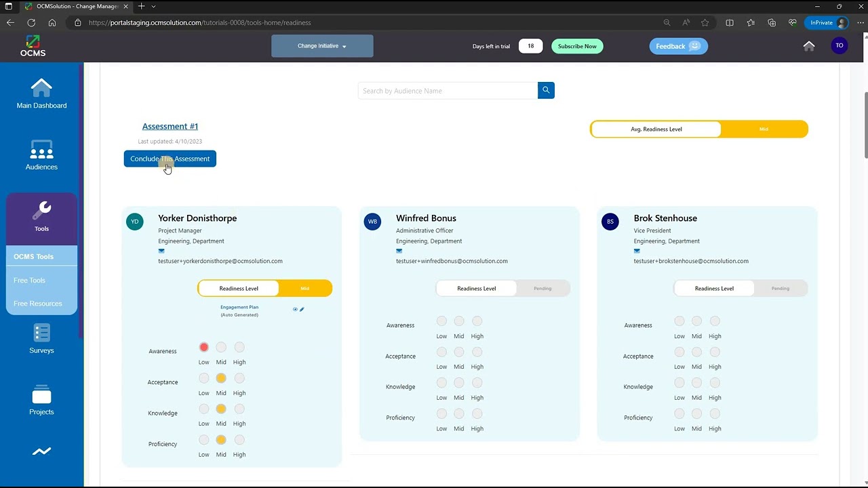The height and width of the screenshot is (488, 868).
Task: Click the home icon in top header
Action: (x=809, y=46)
